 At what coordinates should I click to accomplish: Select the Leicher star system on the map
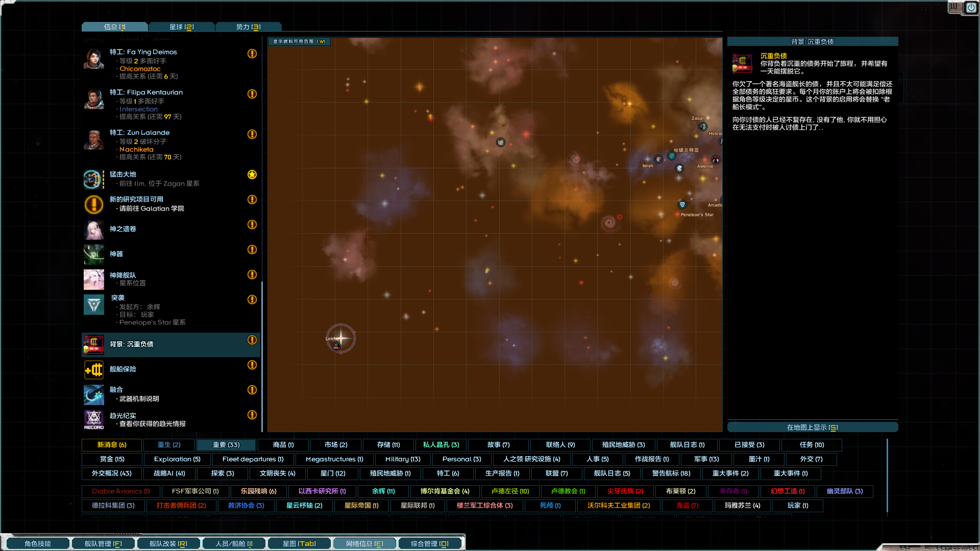[340, 338]
